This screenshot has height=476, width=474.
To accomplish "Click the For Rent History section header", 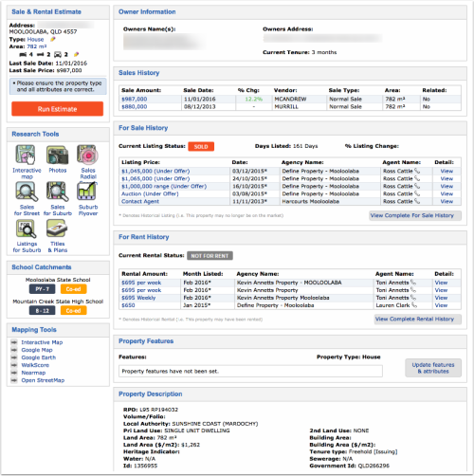I will (144, 237).
